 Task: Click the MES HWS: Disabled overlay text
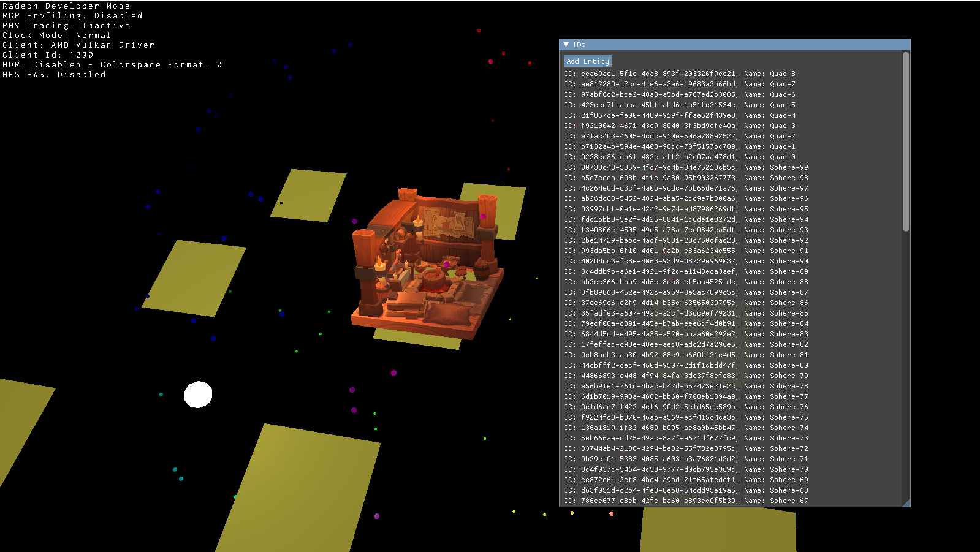tap(54, 75)
